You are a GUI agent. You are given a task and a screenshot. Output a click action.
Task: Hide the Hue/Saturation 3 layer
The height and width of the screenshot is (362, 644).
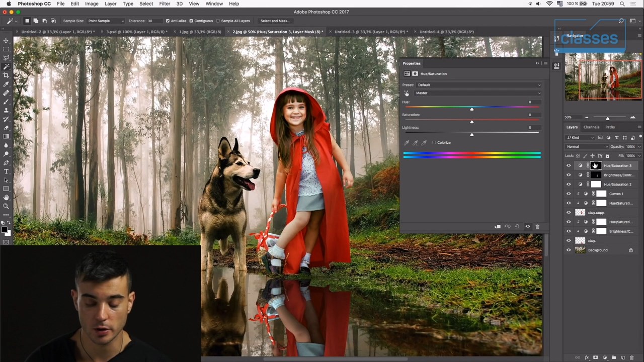click(x=569, y=165)
